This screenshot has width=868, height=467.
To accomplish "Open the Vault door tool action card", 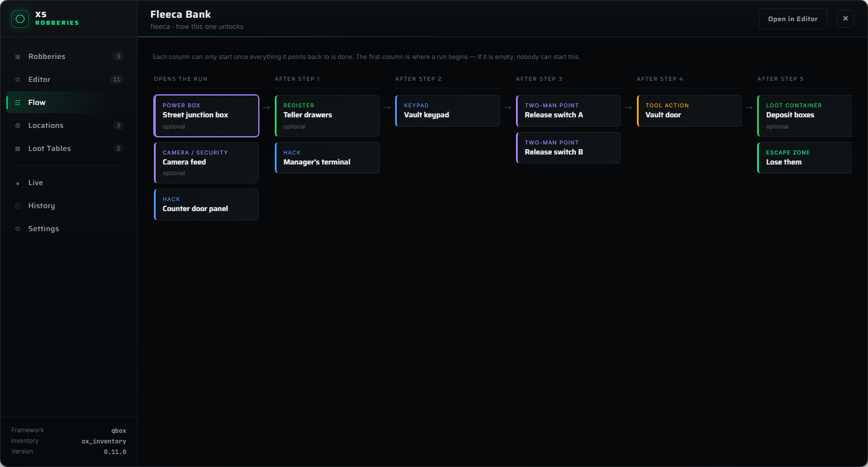I will pos(689,111).
